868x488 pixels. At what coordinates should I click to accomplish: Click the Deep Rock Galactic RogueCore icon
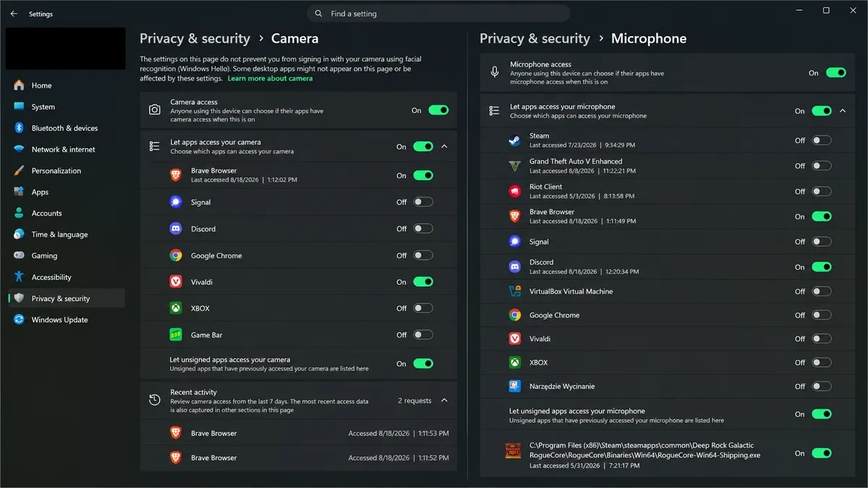tap(513, 450)
